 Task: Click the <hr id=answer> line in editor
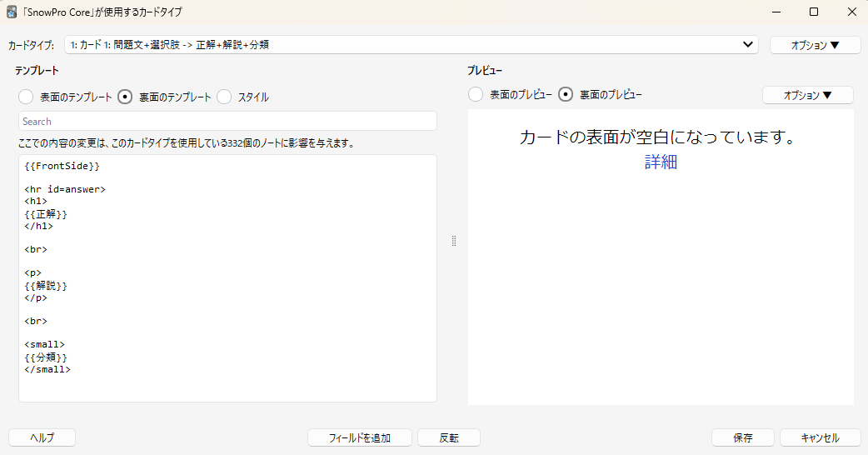[65, 189]
